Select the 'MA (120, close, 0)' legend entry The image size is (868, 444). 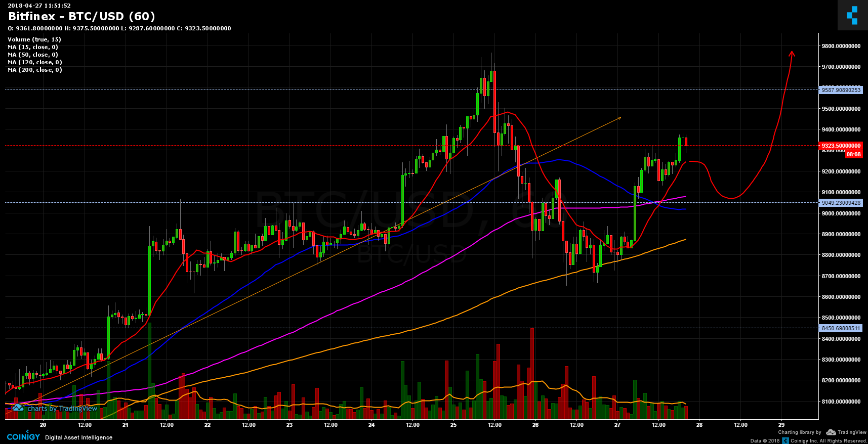tap(35, 62)
